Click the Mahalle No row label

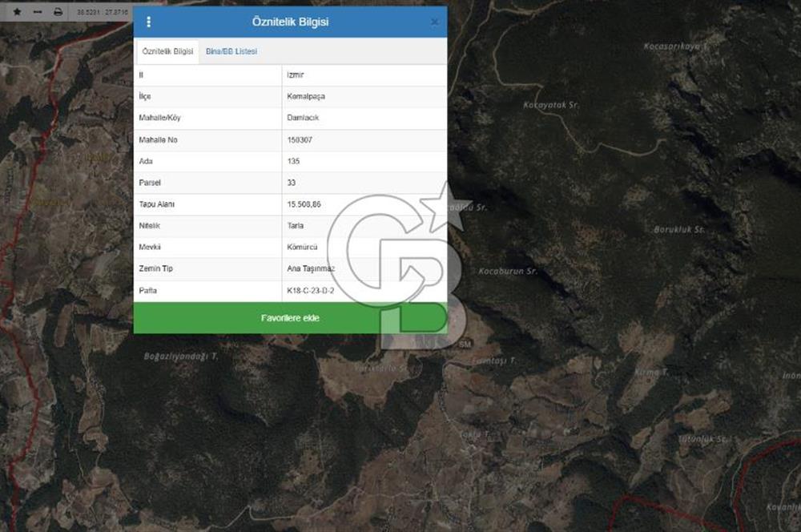point(159,139)
